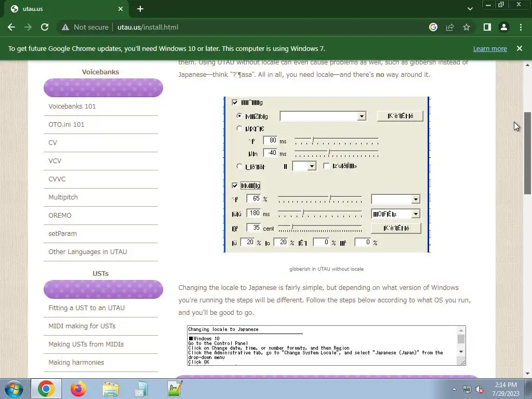This screenshot has height=399, width=532.
Task: Open a new browser tab
Action: click(x=140, y=9)
